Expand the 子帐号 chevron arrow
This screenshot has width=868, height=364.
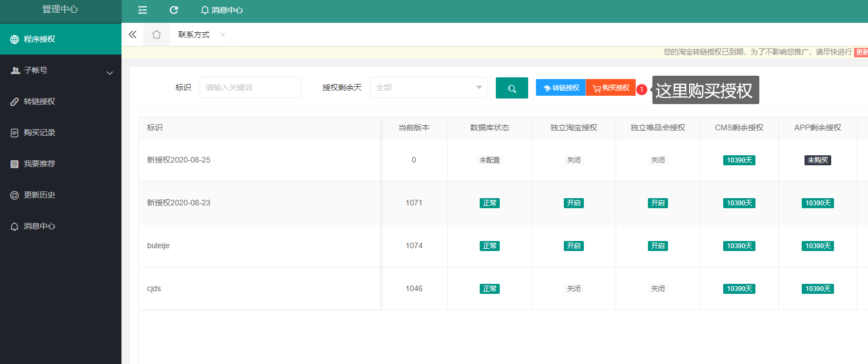click(110, 73)
